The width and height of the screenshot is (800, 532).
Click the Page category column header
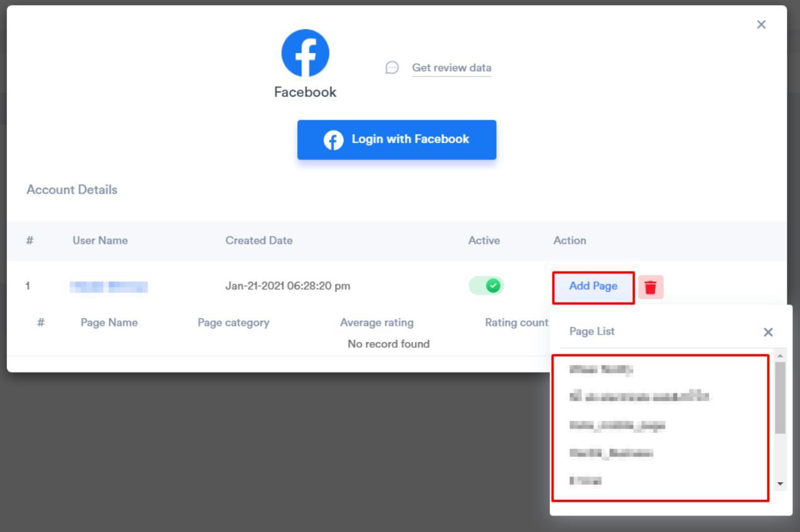click(233, 323)
